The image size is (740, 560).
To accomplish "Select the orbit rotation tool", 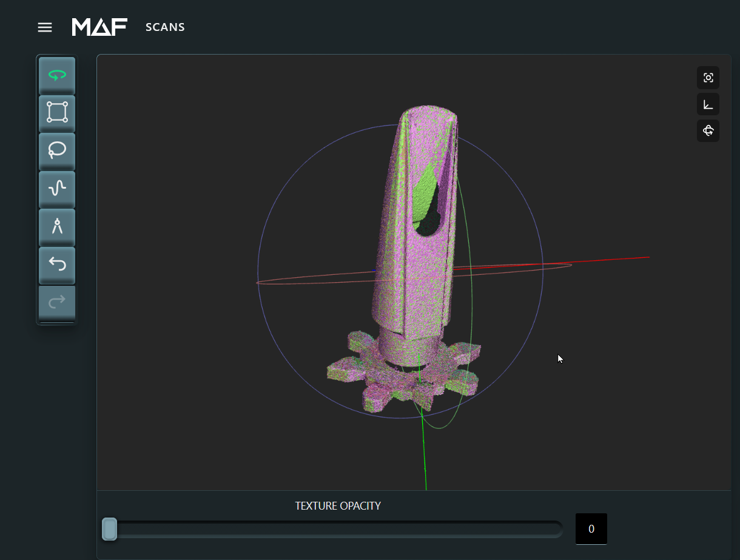I will pos(56,75).
